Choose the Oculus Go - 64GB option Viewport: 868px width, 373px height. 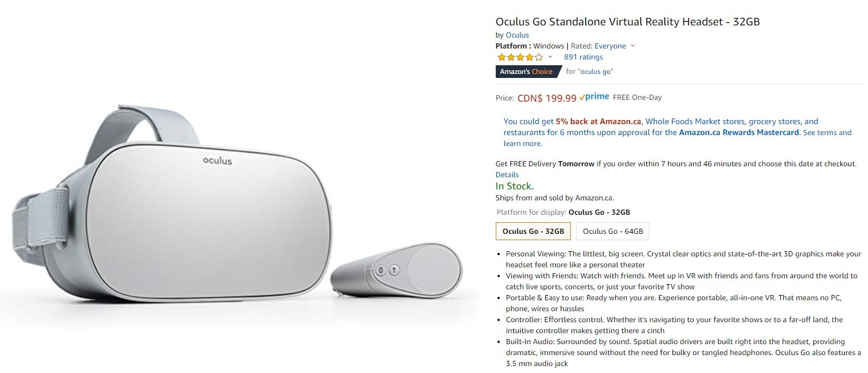[x=612, y=232]
